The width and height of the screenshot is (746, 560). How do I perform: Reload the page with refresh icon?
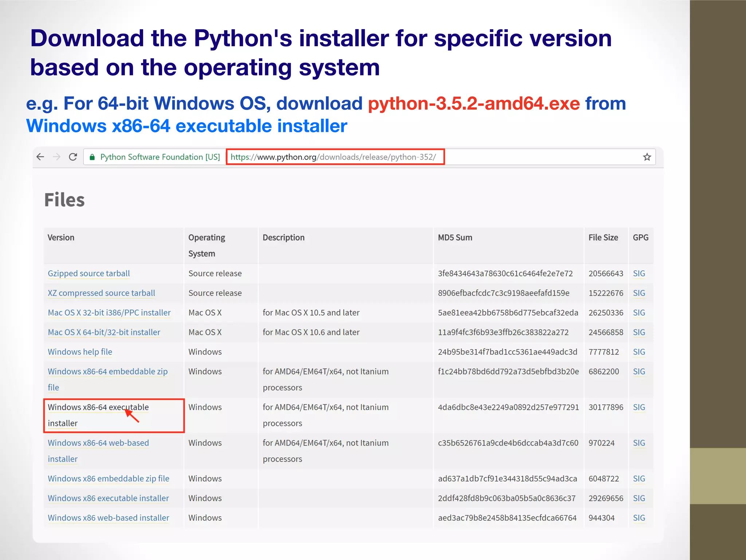click(73, 157)
